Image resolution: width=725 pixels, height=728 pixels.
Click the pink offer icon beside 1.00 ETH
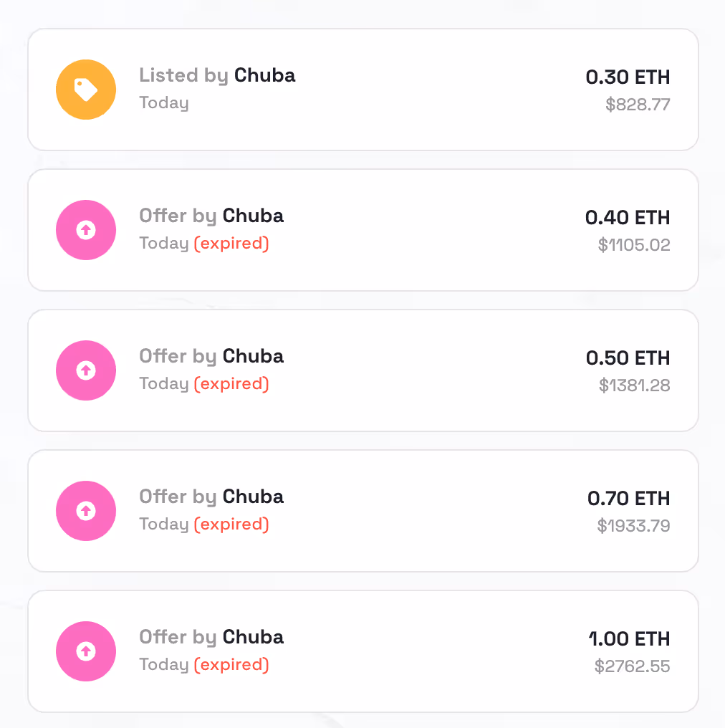[86, 651]
